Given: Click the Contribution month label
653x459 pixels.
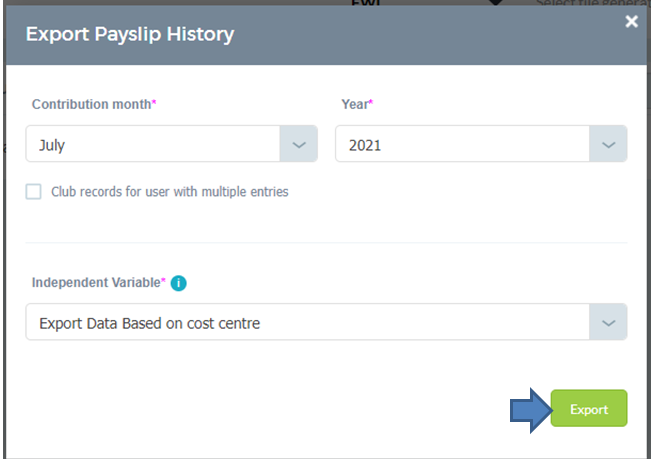Looking at the screenshot, I should [94, 104].
